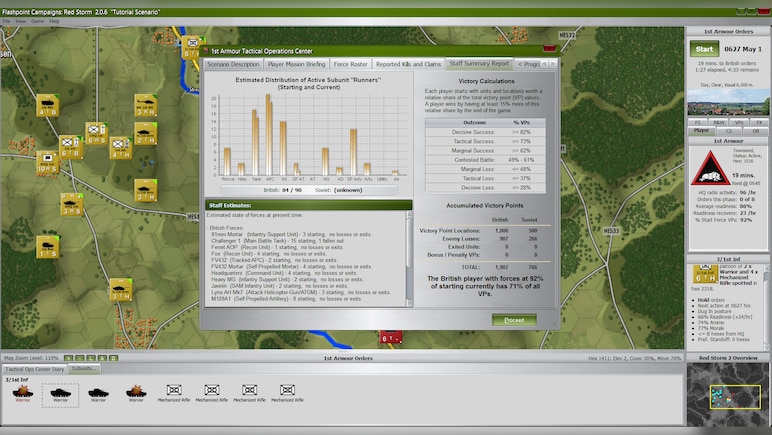The image size is (772, 435).
Task: Open the Scenario Description tab
Action: point(233,64)
